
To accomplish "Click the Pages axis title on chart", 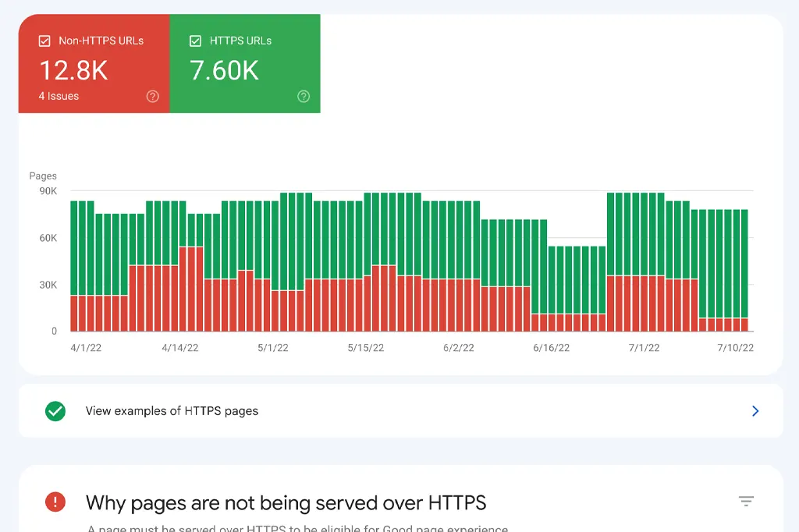I will click(x=43, y=176).
